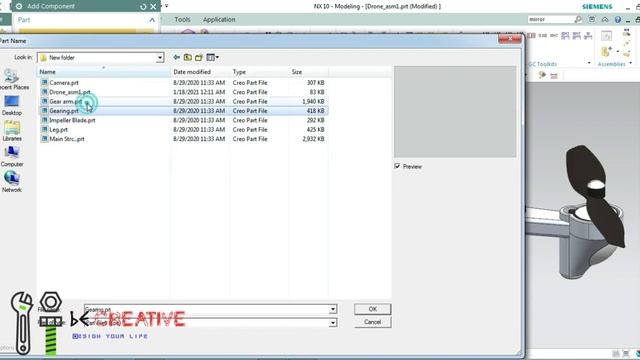This screenshot has height=360, width=640.
Task: Create a new folder in file dialog
Action: click(199, 58)
